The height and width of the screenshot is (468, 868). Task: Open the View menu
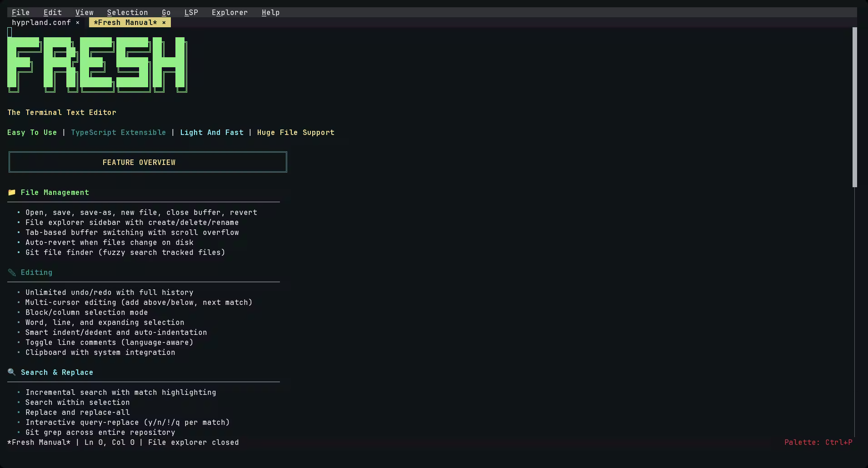click(84, 13)
